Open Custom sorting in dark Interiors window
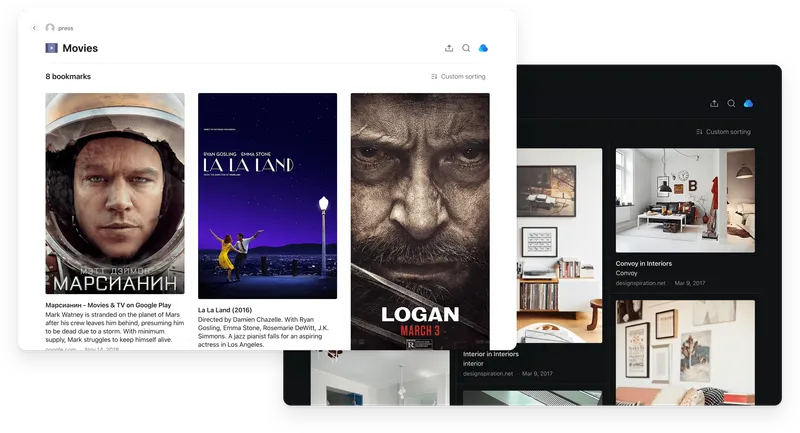Screen dimensions: 800x433 point(723,132)
